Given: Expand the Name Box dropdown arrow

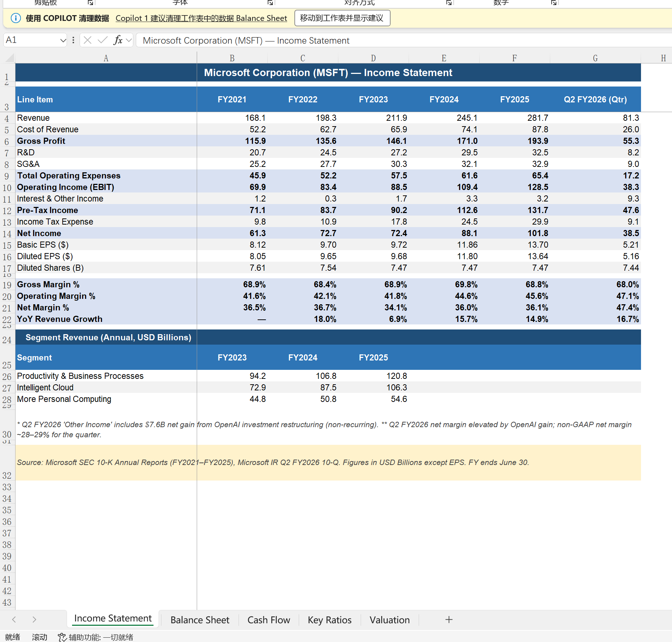Looking at the screenshot, I should (63, 40).
